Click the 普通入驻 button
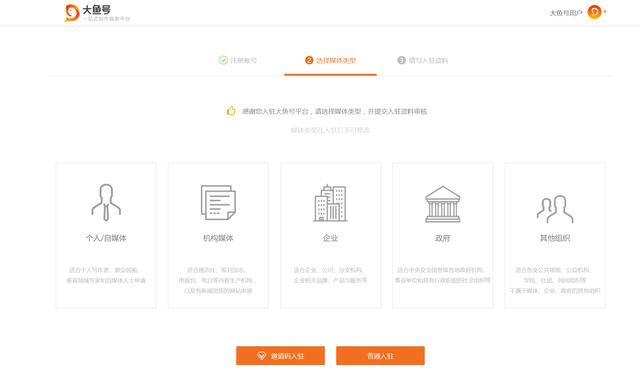The width and height of the screenshot is (640, 372). (380, 356)
